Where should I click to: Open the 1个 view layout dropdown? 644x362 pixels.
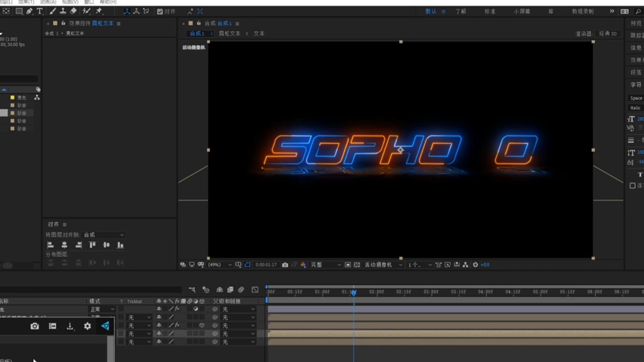[420, 265]
